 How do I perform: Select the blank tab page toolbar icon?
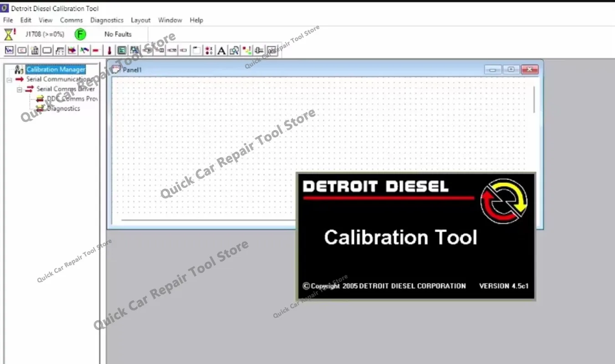196,51
